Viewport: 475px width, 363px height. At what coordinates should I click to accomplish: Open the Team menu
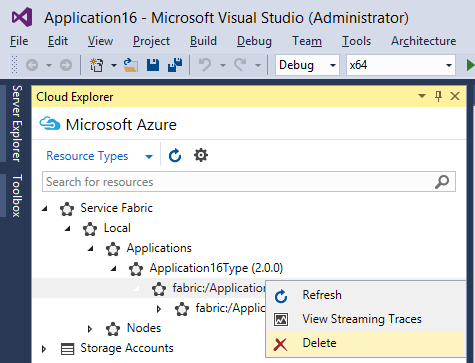(x=307, y=41)
